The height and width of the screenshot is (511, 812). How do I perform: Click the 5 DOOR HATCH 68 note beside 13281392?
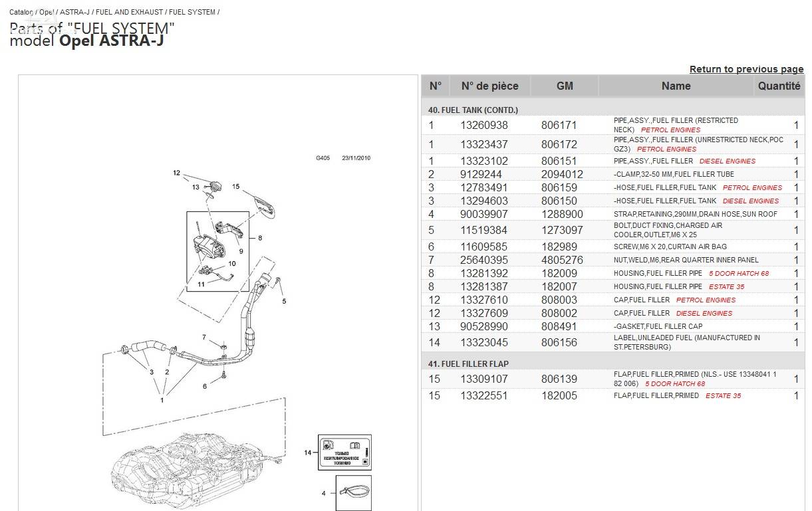tap(739, 273)
